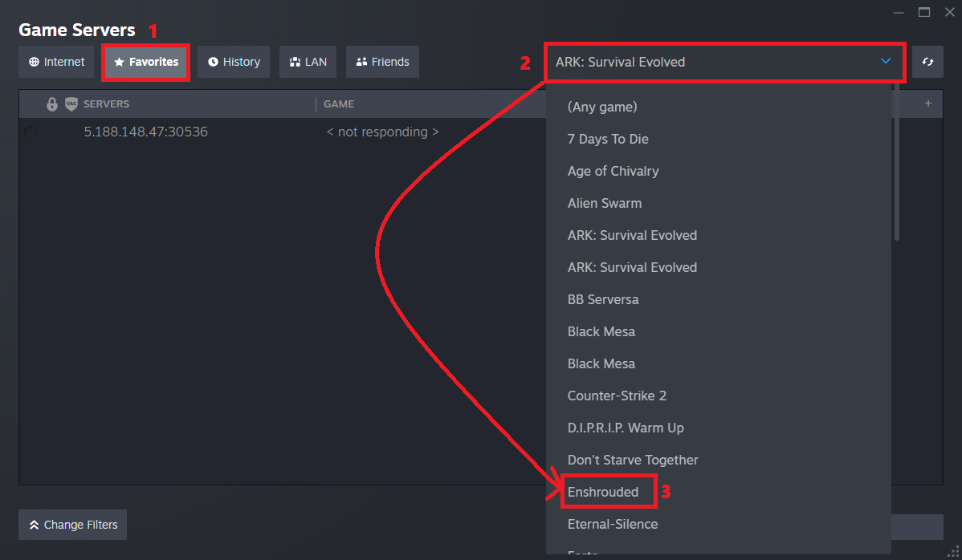Open the History tab
The width and height of the screenshot is (962, 560).
pos(234,62)
